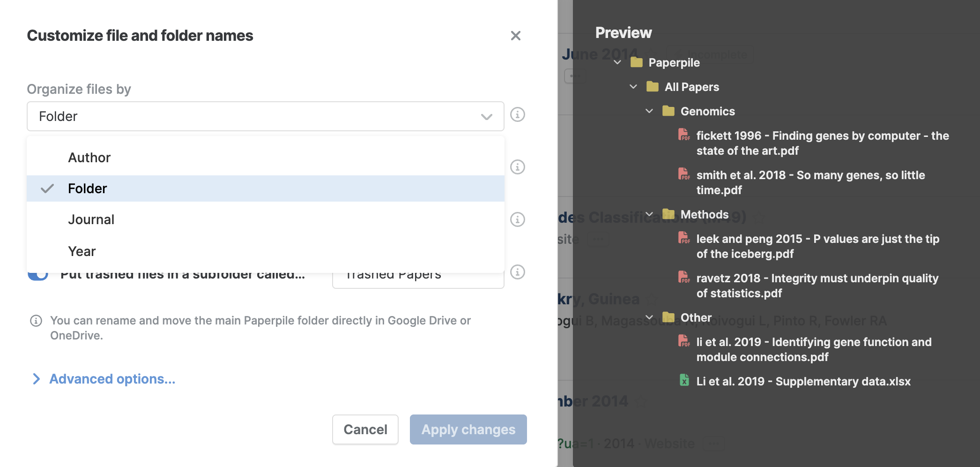
Task: Click PDF icon for li et al. 2019
Action: click(x=684, y=341)
